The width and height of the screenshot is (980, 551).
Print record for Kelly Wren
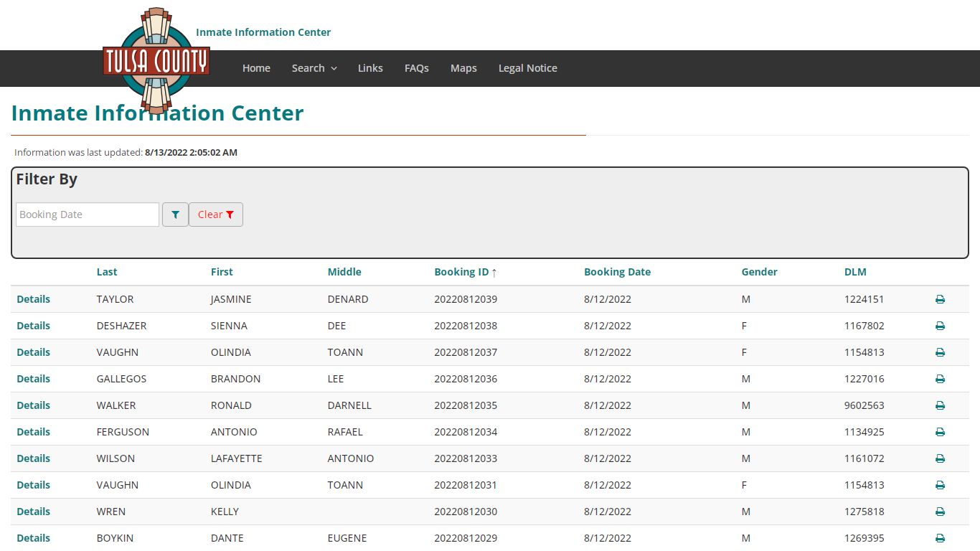(x=940, y=512)
